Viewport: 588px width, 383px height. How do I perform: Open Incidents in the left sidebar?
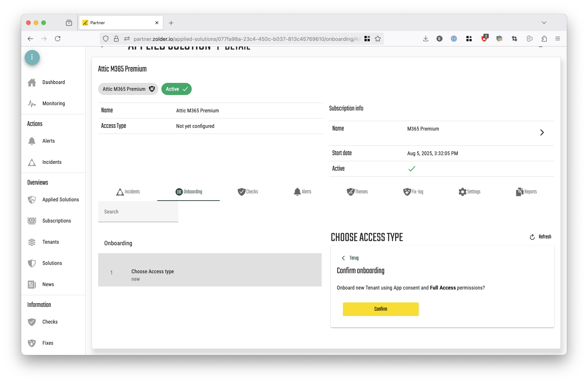pyautogui.click(x=52, y=162)
